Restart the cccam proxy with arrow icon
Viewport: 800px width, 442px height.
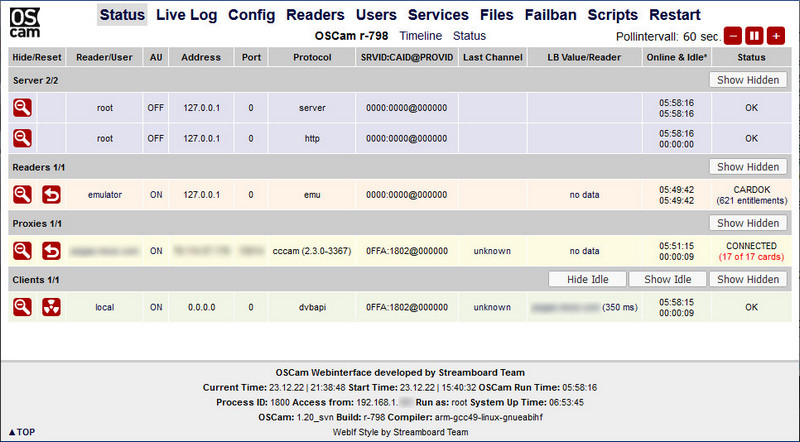pyautogui.click(x=52, y=251)
